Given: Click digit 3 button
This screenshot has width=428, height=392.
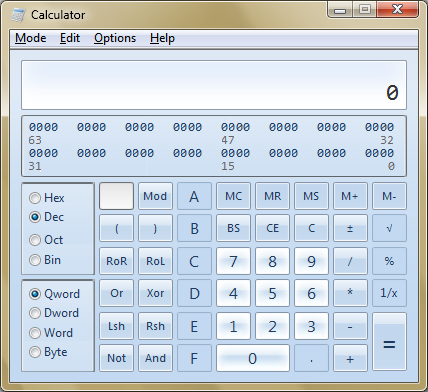Looking at the screenshot, I should pos(311,326).
